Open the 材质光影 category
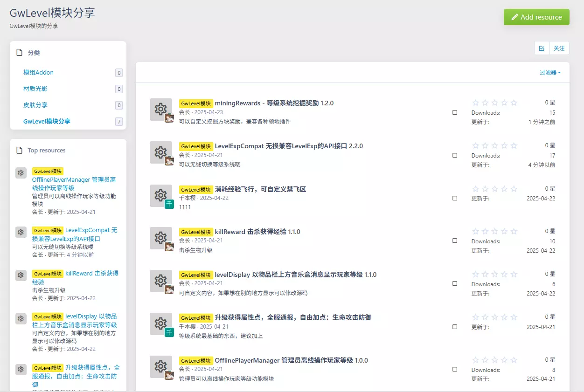The height and width of the screenshot is (392, 584). [35, 89]
